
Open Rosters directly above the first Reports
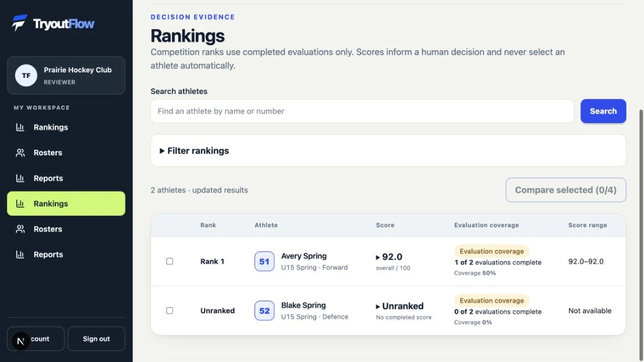(66, 153)
